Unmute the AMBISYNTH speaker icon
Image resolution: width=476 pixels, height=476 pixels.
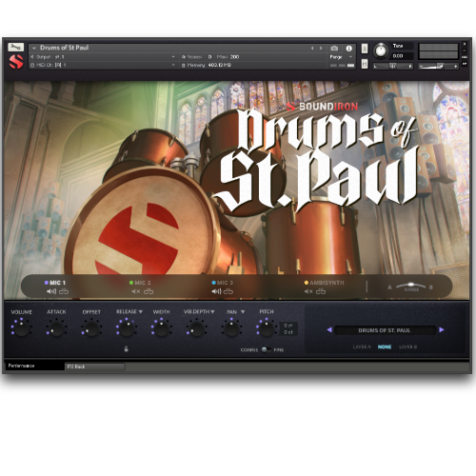(308, 291)
